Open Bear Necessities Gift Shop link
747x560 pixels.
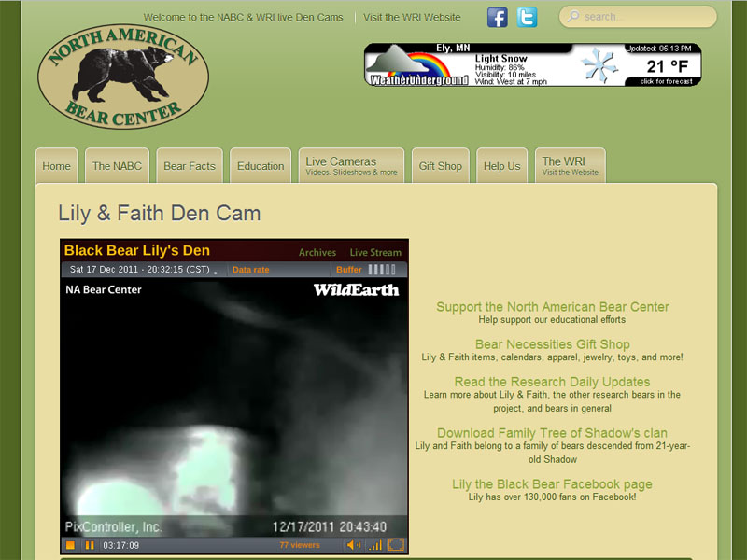pos(552,344)
